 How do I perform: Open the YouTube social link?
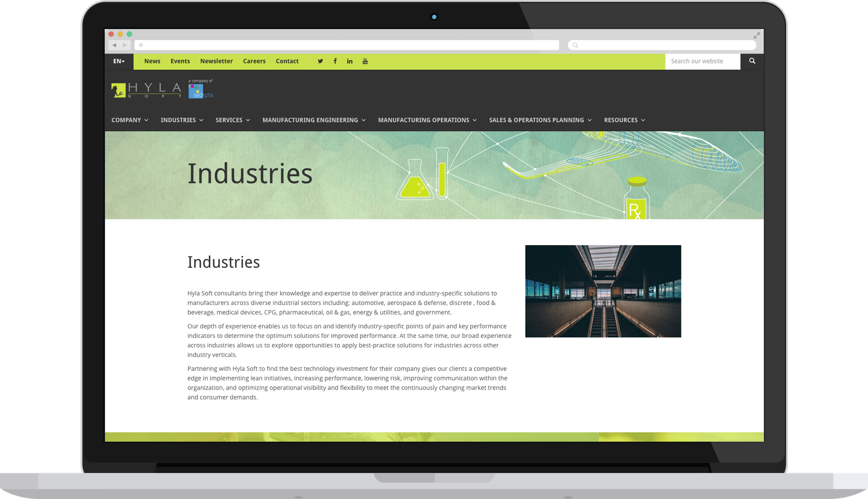tap(365, 61)
